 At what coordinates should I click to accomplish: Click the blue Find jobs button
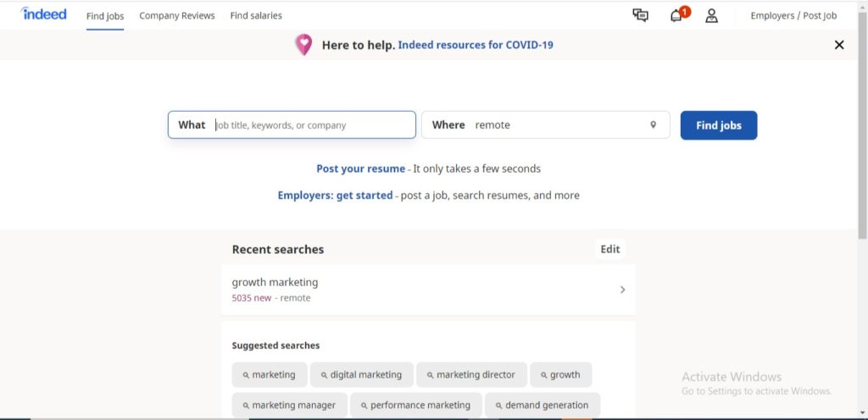pyautogui.click(x=719, y=125)
